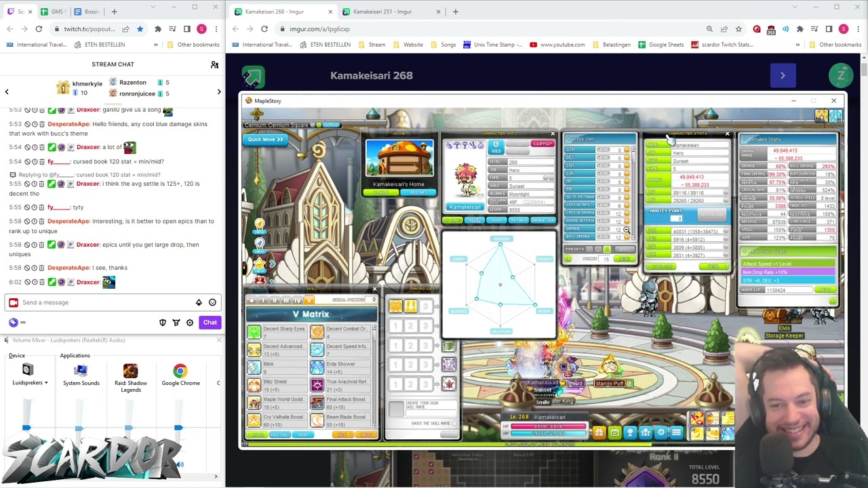Image resolution: width=868 pixels, height=488 pixels.
Task: Open the Bits diamond icon in chat box
Action: tap(199, 302)
